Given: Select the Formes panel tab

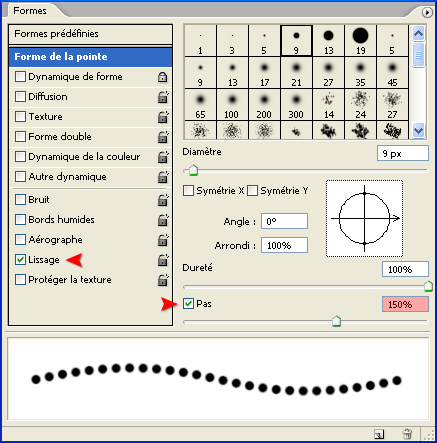Looking at the screenshot, I should [x=30, y=11].
